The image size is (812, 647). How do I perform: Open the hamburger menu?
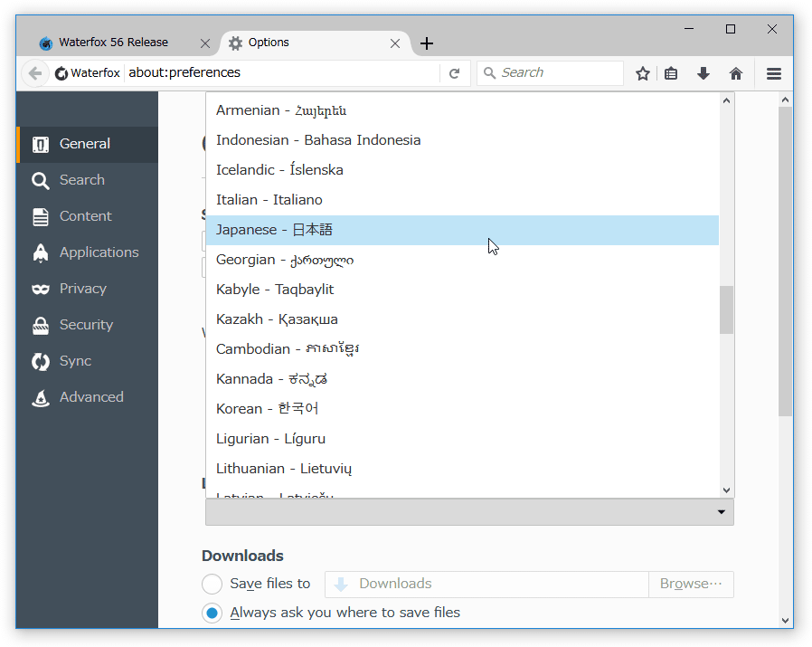pos(774,73)
